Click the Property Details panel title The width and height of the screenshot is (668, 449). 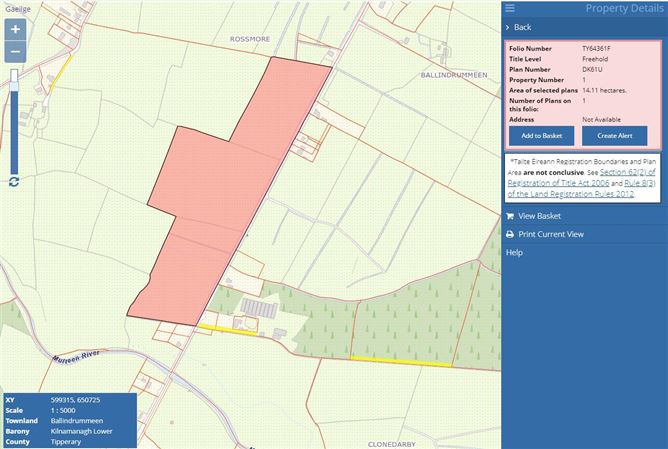[x=624, y=9]
